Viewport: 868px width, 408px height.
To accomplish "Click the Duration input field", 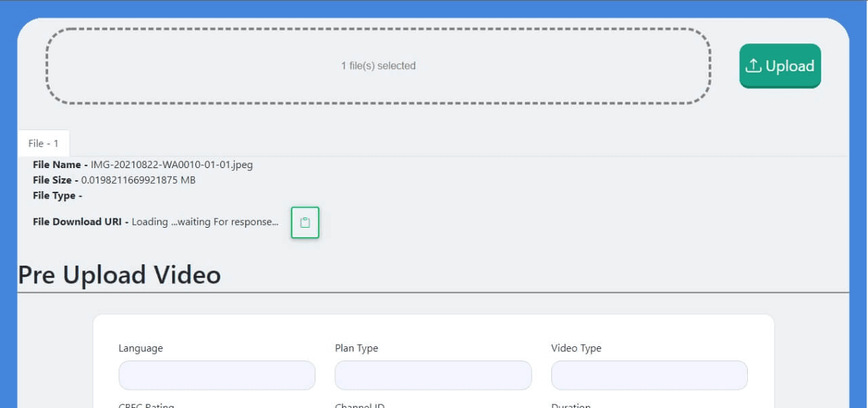I will pyautogui.click(x=648, y=405).
